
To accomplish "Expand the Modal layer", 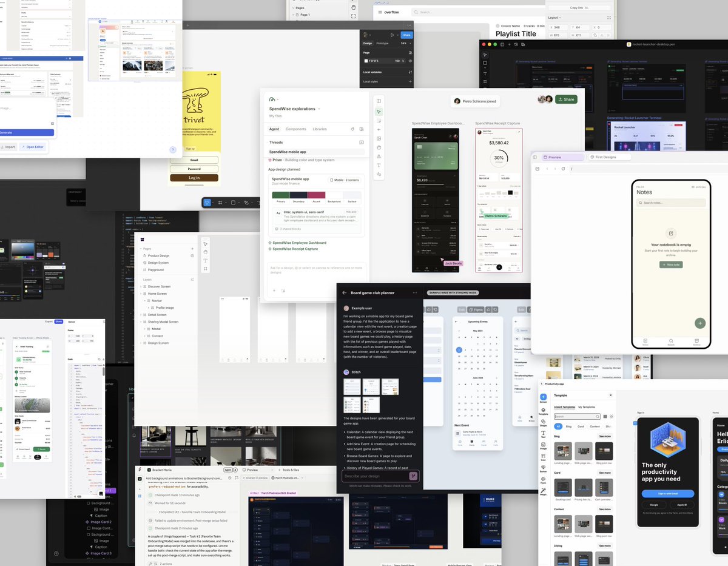I will [144, 329].
